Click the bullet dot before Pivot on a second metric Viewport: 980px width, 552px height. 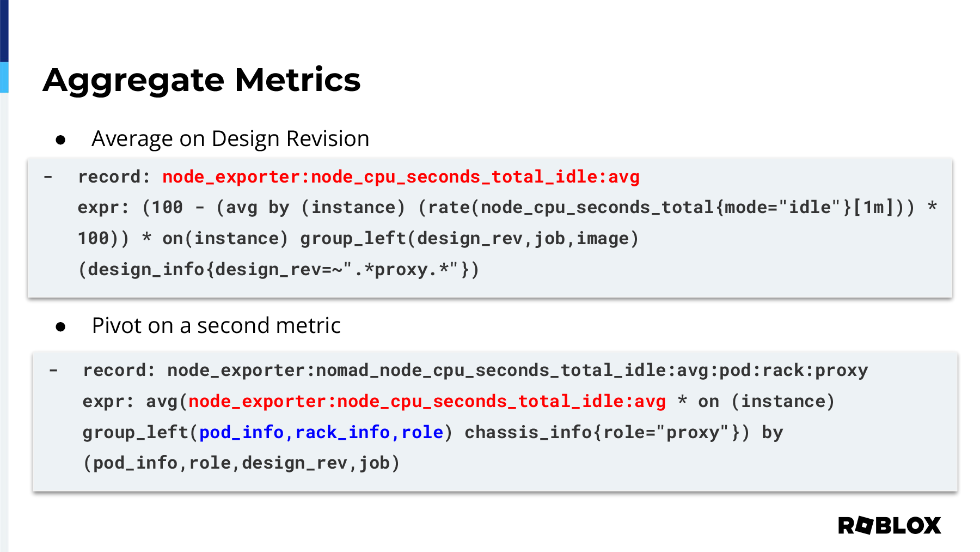click(60, 327)
